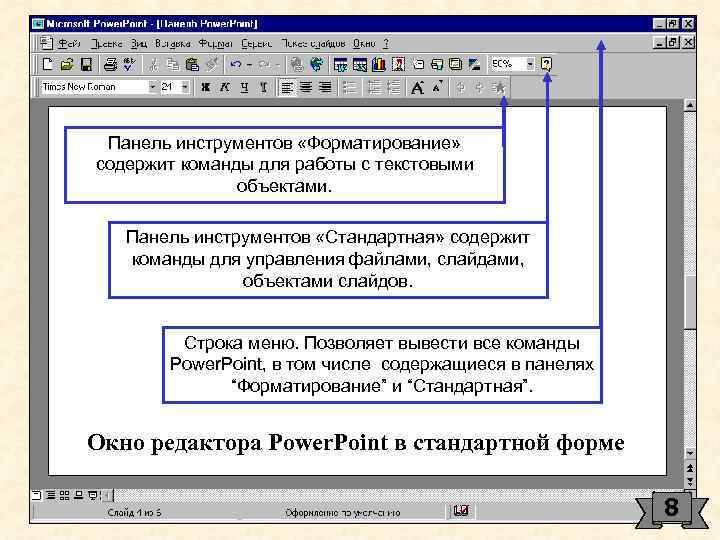Click the spelling status book icon
This screenshot has height=540, width=720.
tap(461, 511)
